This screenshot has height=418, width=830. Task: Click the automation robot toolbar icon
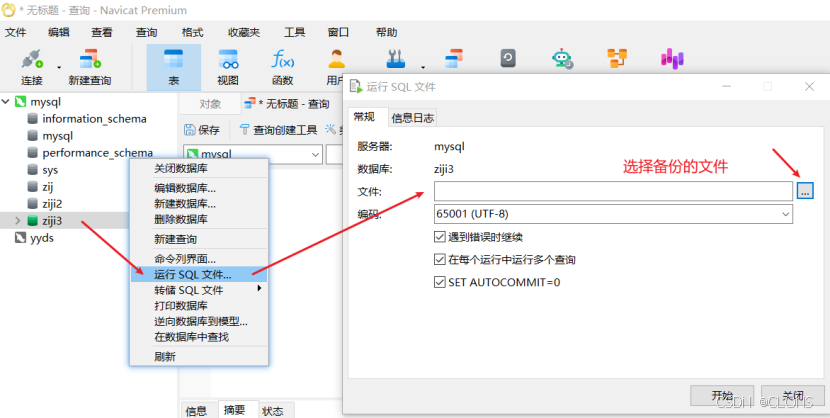pyautogui.click(x=562, y=59)
